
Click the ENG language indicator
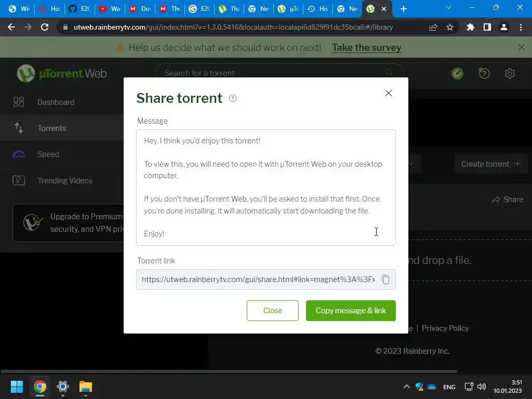point(449,387)
